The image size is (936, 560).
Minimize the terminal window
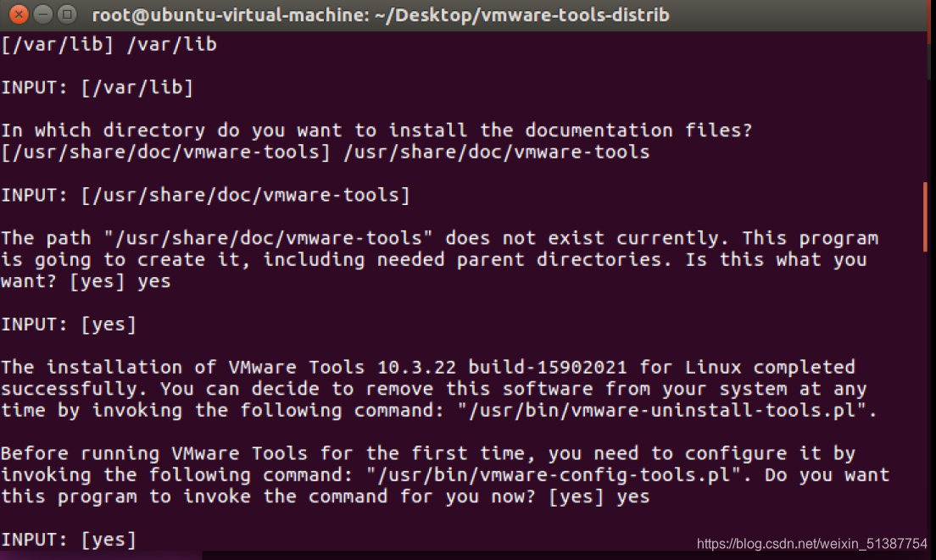(43, 14)
